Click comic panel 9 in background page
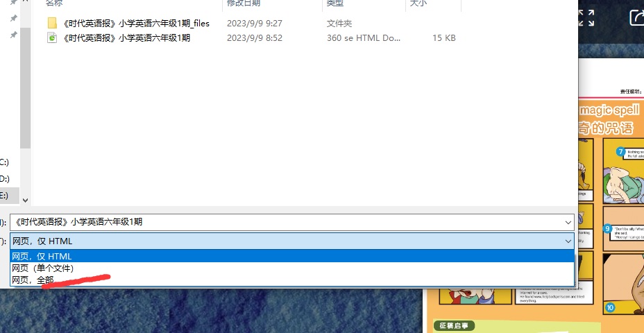Image resolution: width=644 pixels, height=333 pixels. (623, 229)
